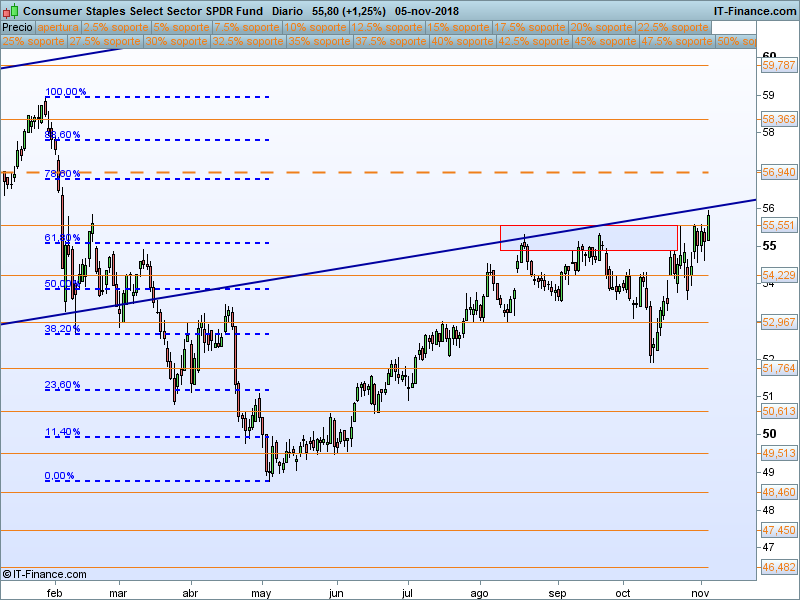
Task: Click the 49,513 support price label
Action: pos(779,453)
